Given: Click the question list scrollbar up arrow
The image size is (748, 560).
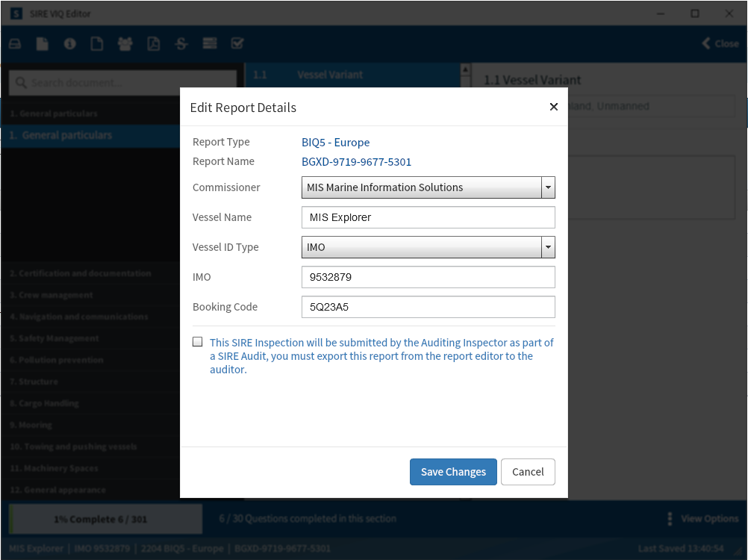Looking at the screenshot, I should point(465,69).
